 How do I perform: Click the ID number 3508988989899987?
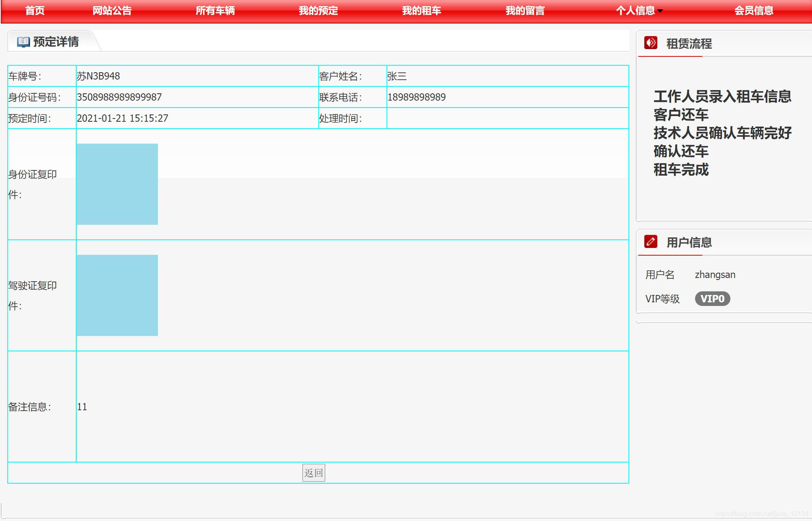coord(119,97)
